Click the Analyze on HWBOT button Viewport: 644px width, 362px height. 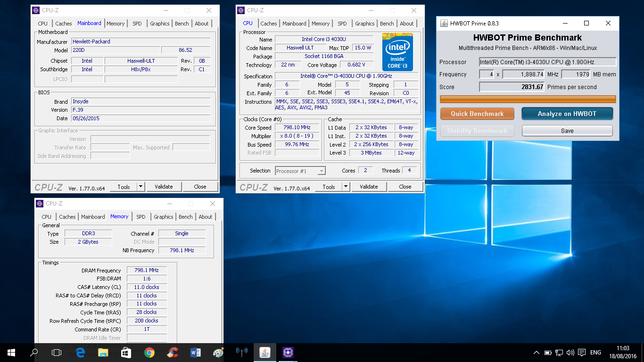(x=567, y=114)
